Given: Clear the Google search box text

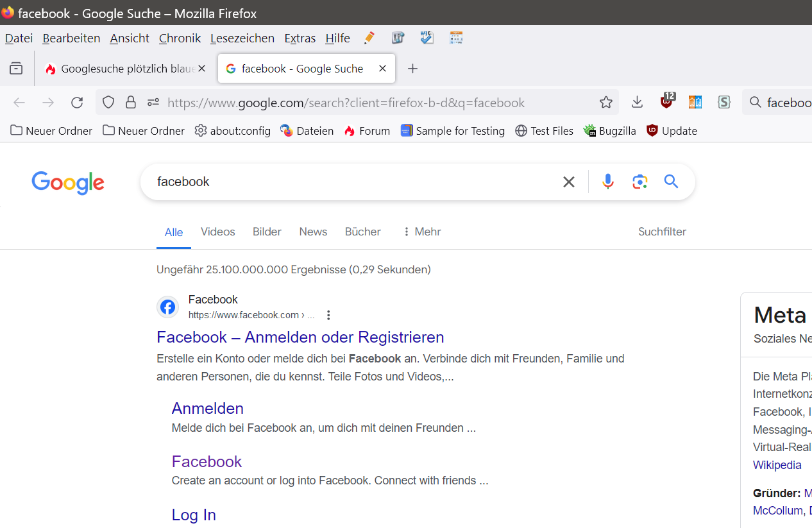Looking at the screenshot, I should [568, 182].
